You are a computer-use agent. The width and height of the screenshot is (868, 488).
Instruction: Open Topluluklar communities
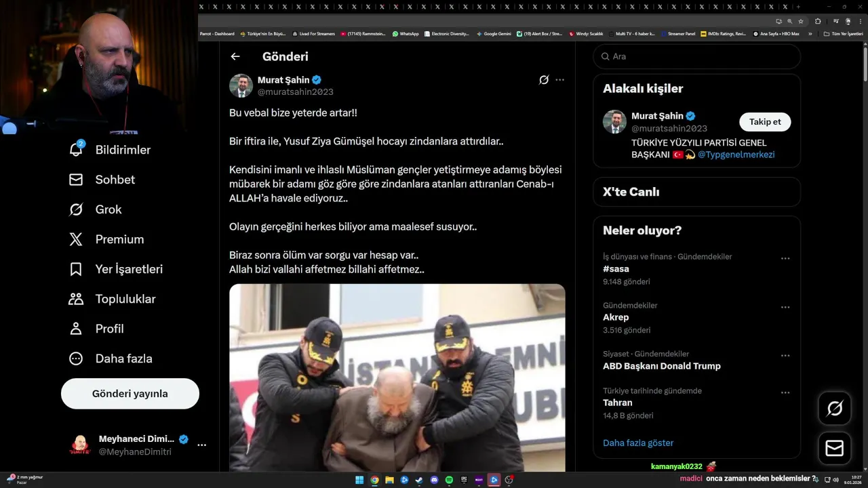(112, 299)
